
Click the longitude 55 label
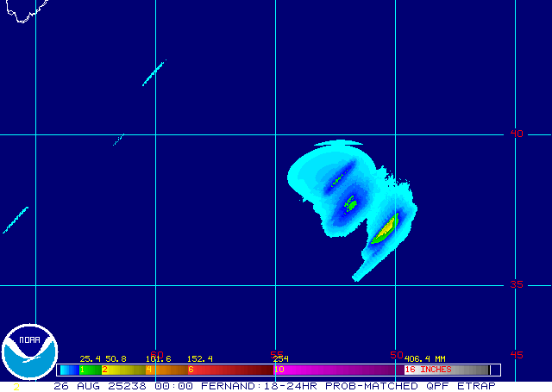click(x=277, y=354)
